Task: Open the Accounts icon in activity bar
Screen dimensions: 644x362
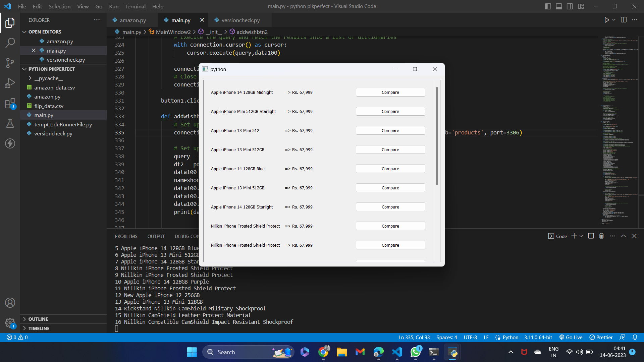Action: [x=10, y=302]
